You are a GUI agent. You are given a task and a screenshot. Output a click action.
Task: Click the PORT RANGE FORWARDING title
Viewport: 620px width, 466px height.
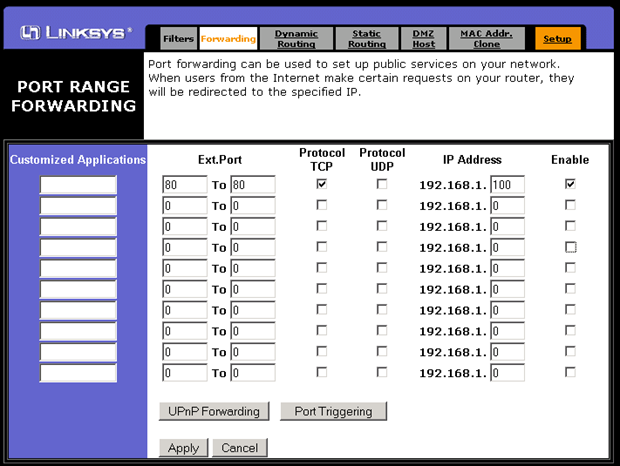(x=74, y=96)
